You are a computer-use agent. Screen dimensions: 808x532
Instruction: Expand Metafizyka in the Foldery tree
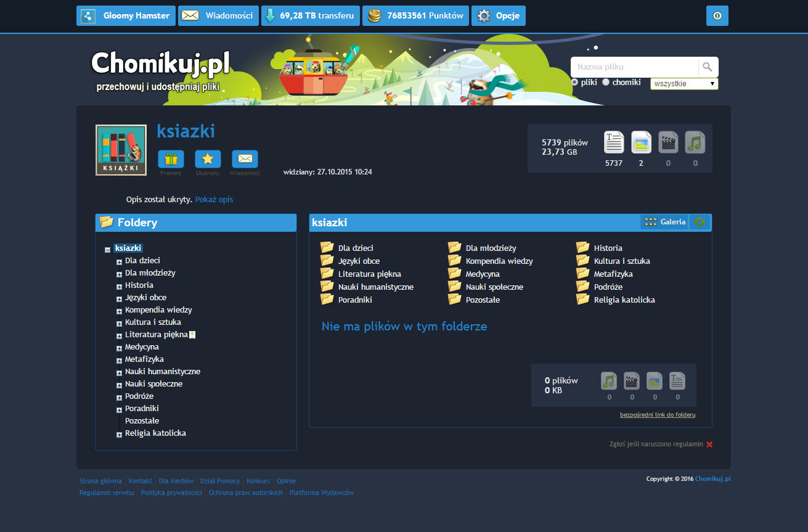click(x=120, y=361)
